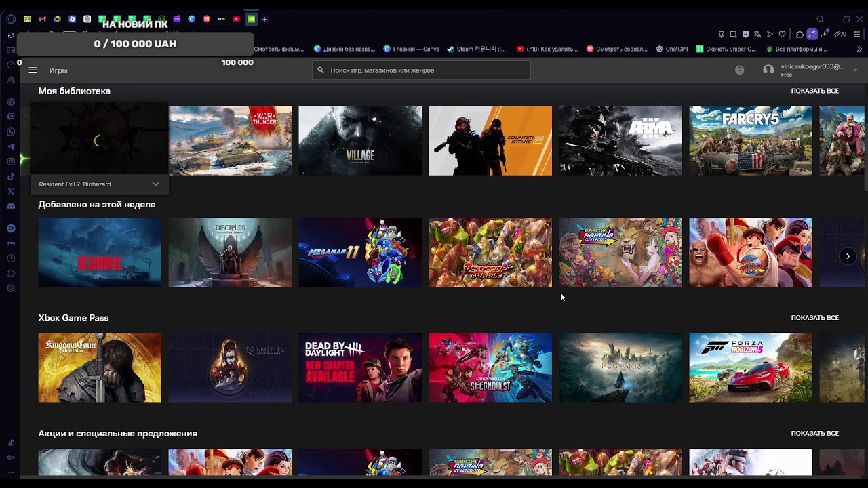This screenshot has width=868, height=488.
Task: Switch to the Gmail browser tab
Action: (x=43, y=19)
